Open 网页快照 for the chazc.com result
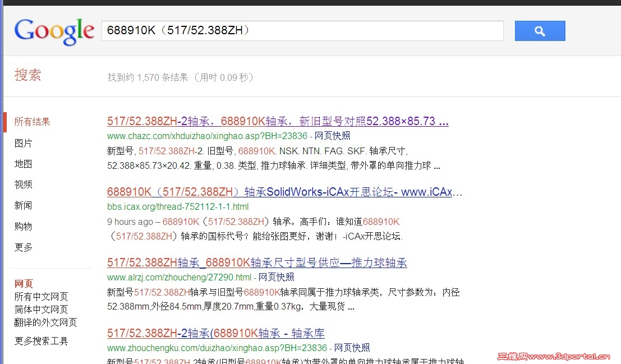The height and width of the screenshot is (364, 621). 332,136
